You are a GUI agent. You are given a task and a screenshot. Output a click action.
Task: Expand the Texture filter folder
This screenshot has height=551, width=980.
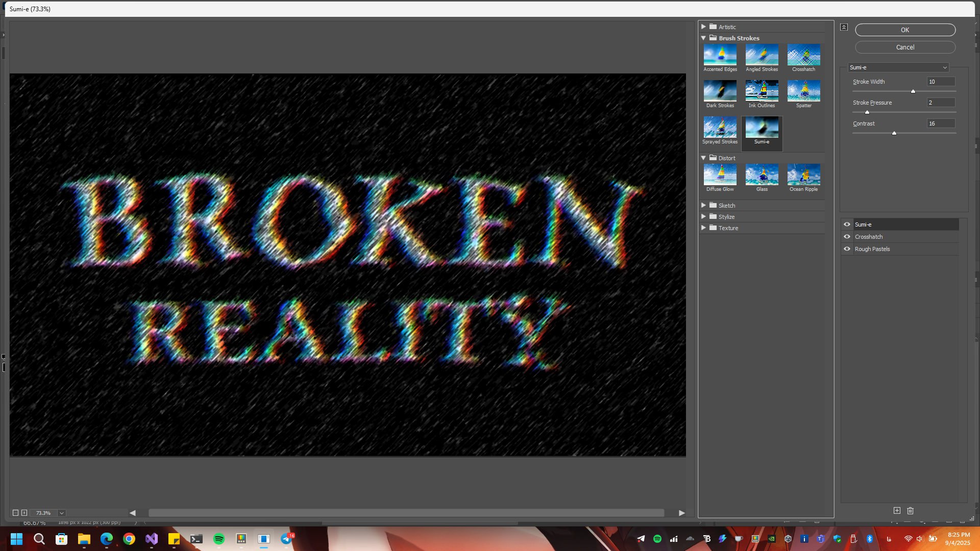(x=703, y=228)
